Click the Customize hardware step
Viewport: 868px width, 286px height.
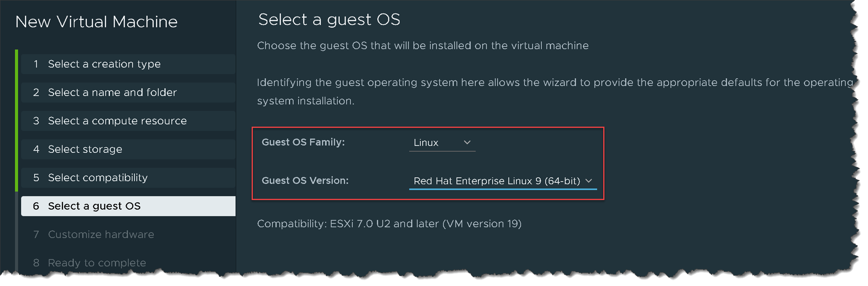pos(101,235)
